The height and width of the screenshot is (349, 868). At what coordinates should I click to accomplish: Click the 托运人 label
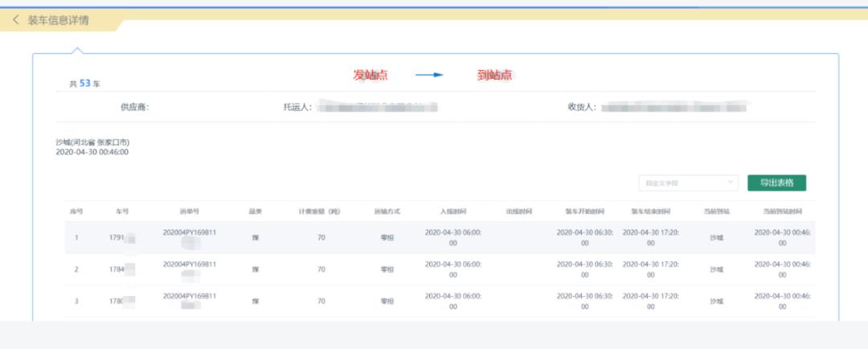point(298,107)
